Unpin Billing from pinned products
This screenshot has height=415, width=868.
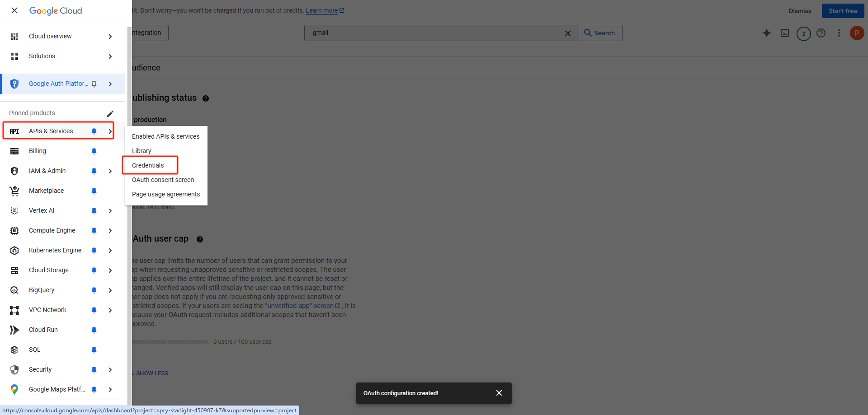[x=94, y=151]
